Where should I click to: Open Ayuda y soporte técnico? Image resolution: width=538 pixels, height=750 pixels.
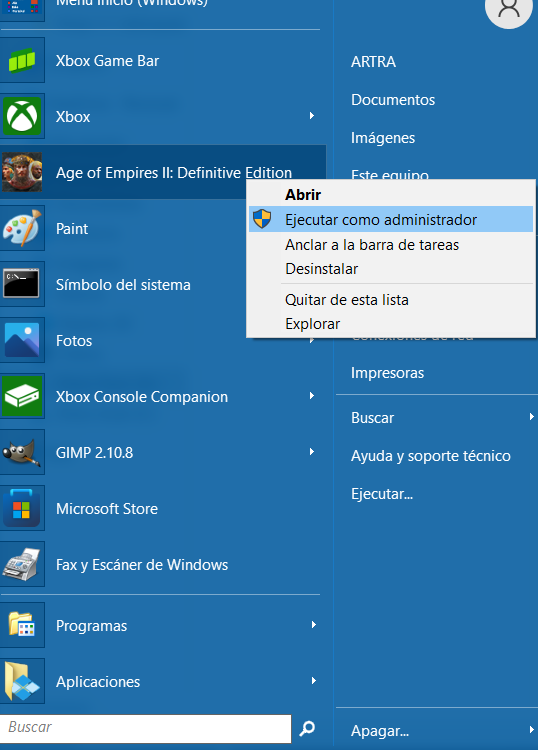click(x=430, y=456)
